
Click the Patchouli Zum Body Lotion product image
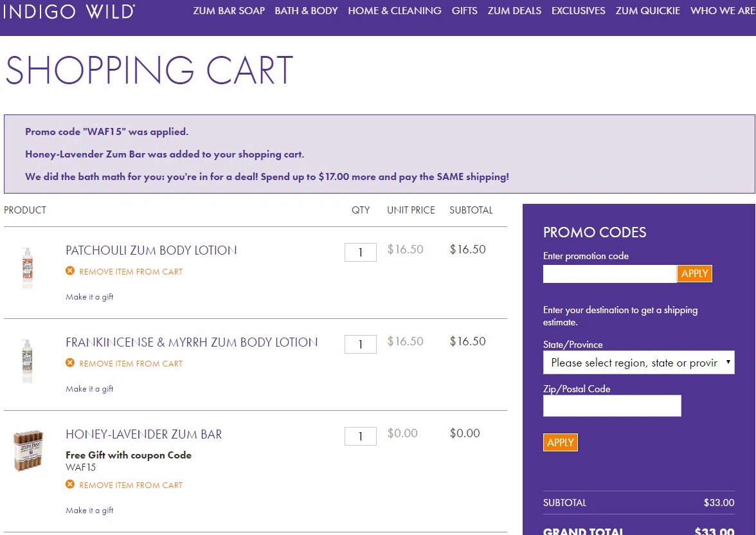[28, 267]
